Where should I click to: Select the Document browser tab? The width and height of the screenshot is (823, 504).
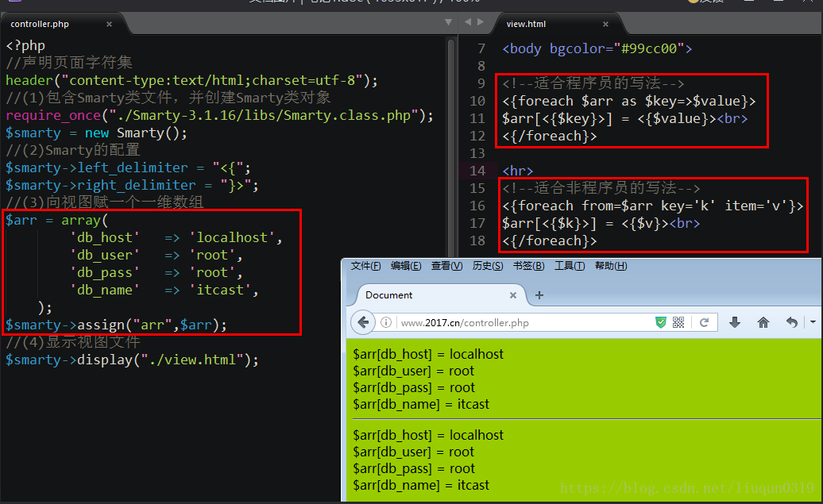pos(436,295)
